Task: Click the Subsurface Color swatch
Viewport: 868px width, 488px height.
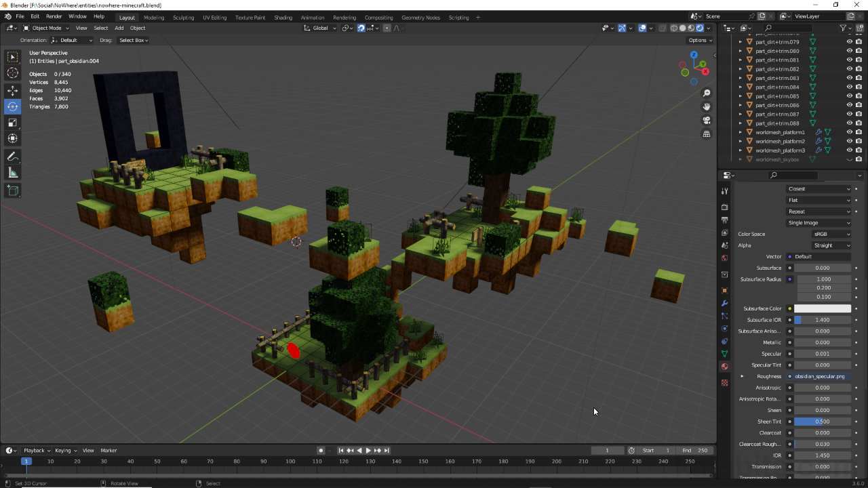Action: tap(823, 308)
